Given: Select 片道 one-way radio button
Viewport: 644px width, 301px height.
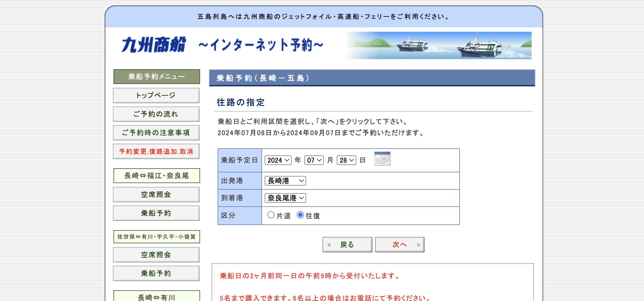Looking at the screenshot, I should point(271,216).
